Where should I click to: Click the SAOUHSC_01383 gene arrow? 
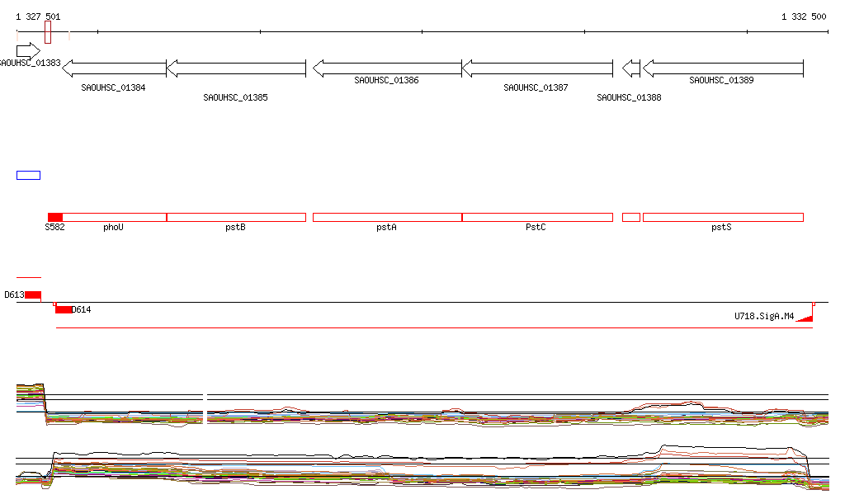pos(28,51)
